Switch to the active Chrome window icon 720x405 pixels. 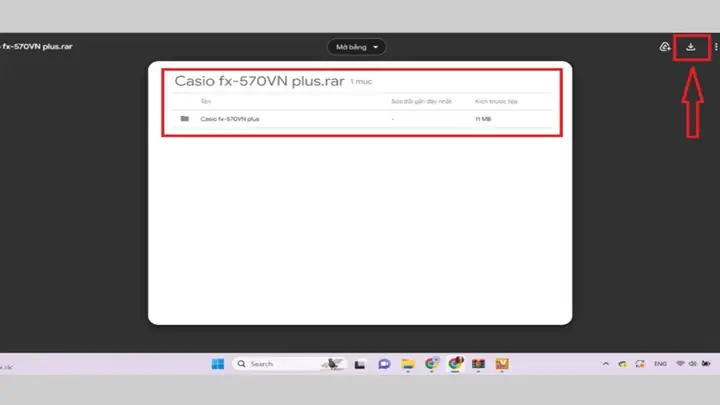coord(455,364)
